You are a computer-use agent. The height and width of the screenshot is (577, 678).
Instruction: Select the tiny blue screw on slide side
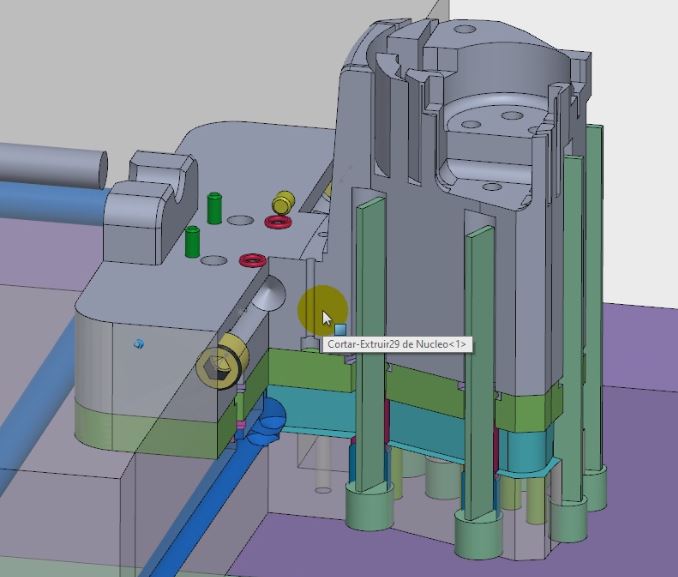tap(139, 344)
